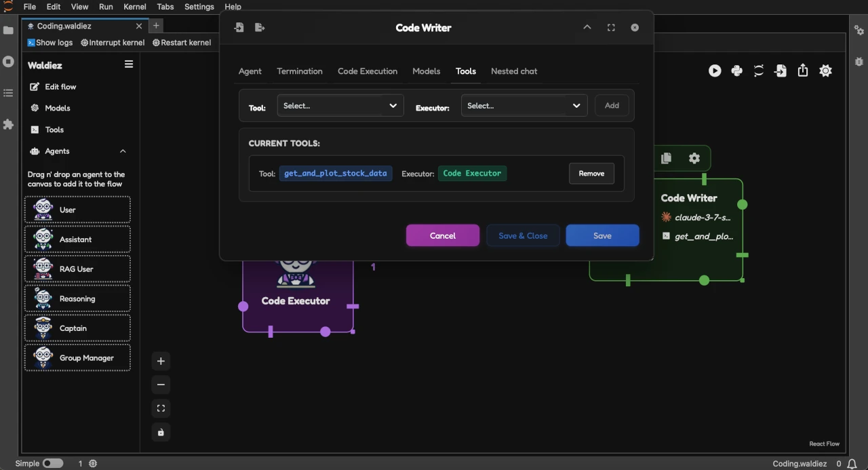Open the Executor selection dropdown
Screen dimensions: 868x470
click(524, 105)
